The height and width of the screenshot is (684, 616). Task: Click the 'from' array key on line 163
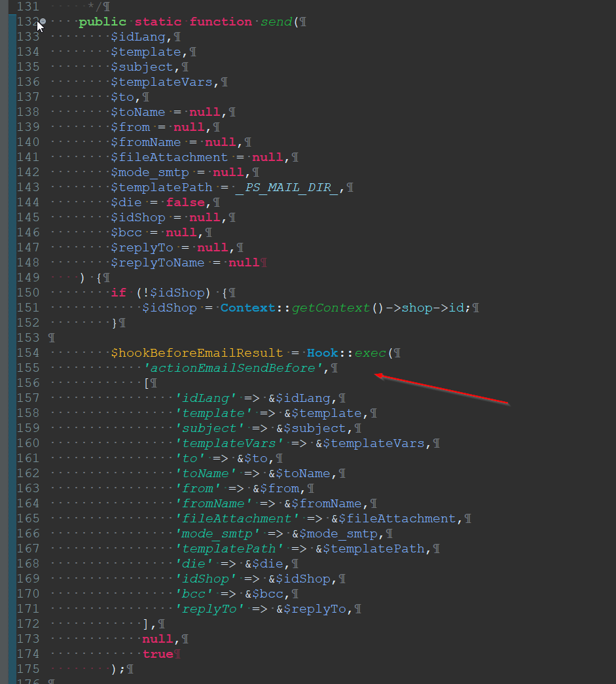click(x=198, y=488)
